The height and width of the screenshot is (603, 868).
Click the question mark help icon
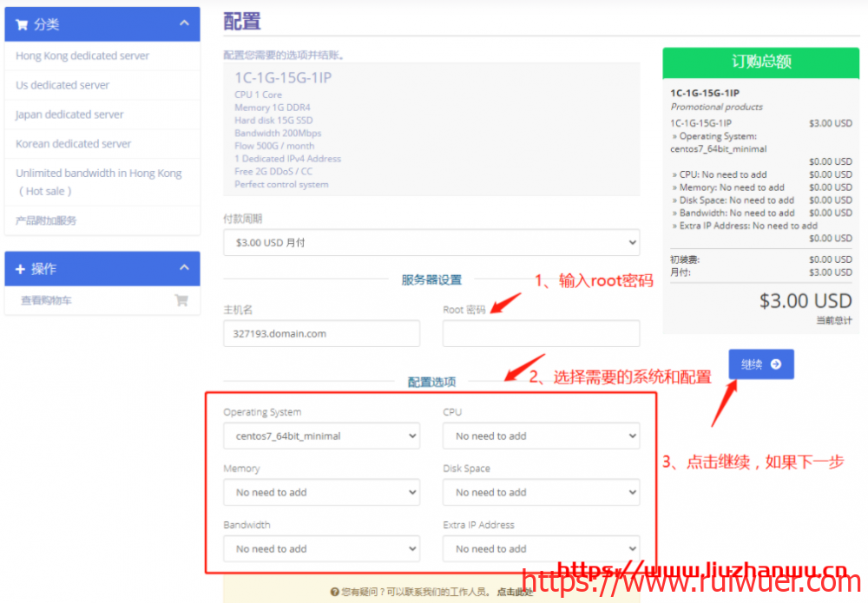(x=334, y=592)
